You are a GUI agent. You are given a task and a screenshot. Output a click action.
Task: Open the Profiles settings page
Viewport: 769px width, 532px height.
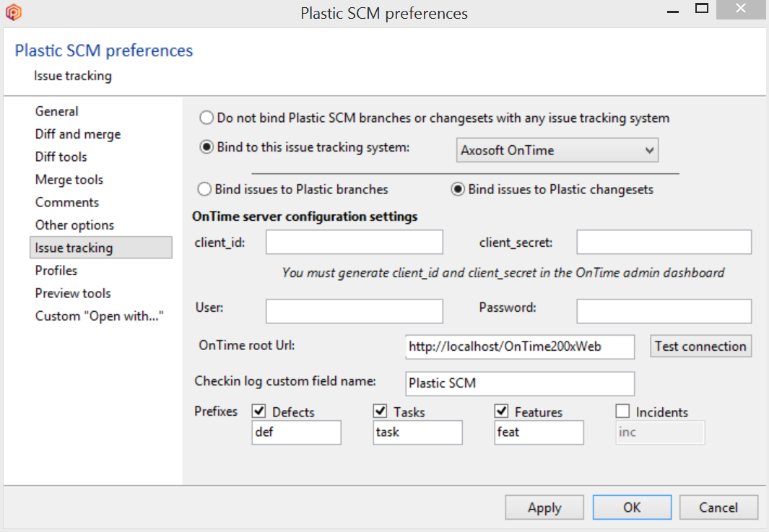[x=56, y=270]
